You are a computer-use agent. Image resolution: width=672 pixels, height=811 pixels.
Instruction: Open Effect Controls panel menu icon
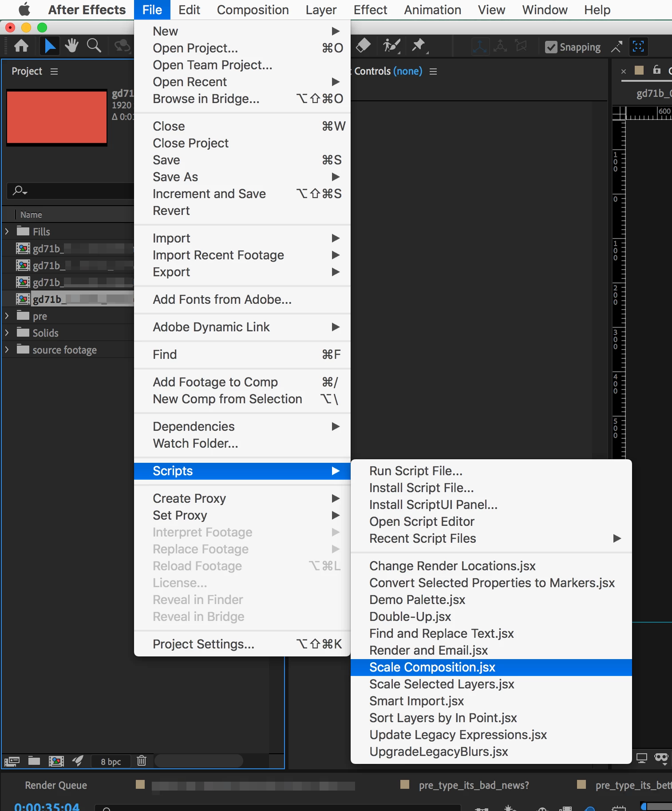(433, 72)
